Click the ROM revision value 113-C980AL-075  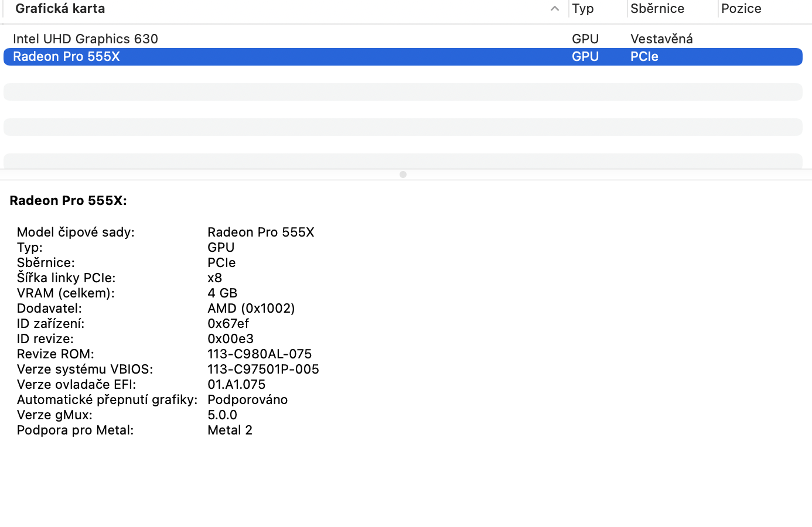260,354
